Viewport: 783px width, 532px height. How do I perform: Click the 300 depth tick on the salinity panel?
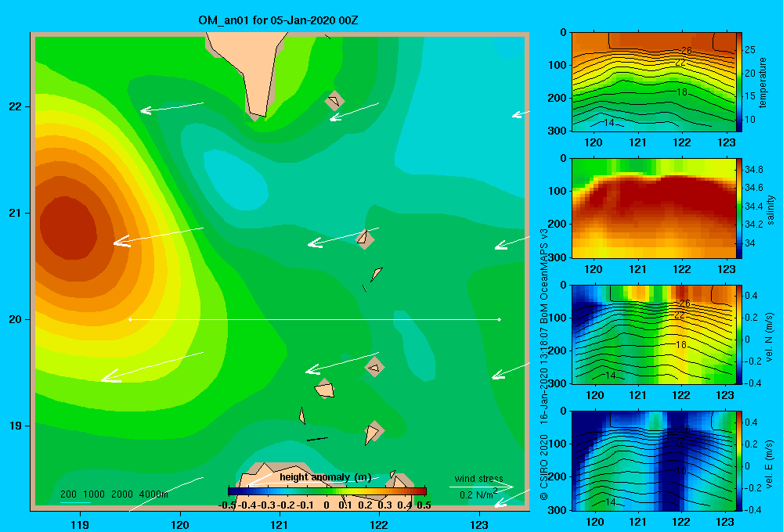[x=557, y=257]
